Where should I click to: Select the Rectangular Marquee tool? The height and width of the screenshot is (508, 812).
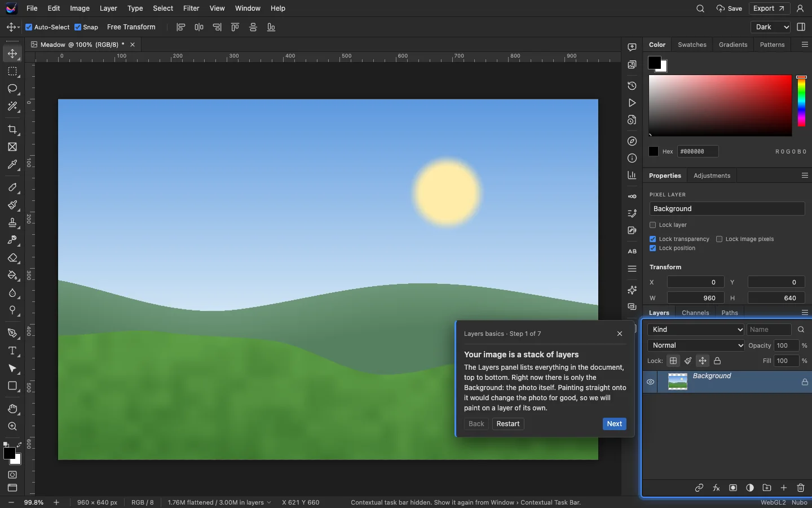pos(12,71)
